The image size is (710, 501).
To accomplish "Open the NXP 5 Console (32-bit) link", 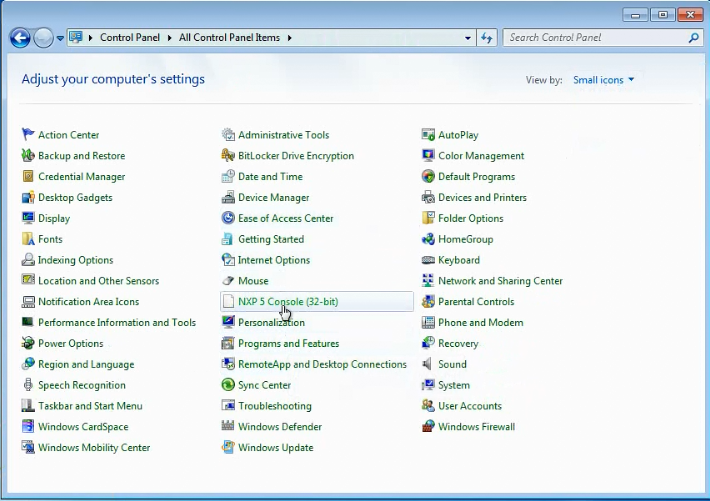I will tap(288, 301).
